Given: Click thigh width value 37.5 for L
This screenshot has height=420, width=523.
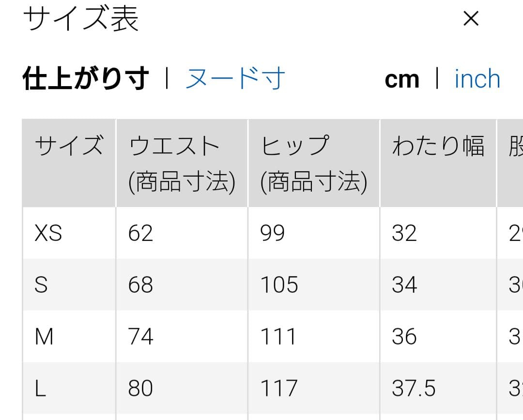Looking at the screenshot, I should point(414,388).
